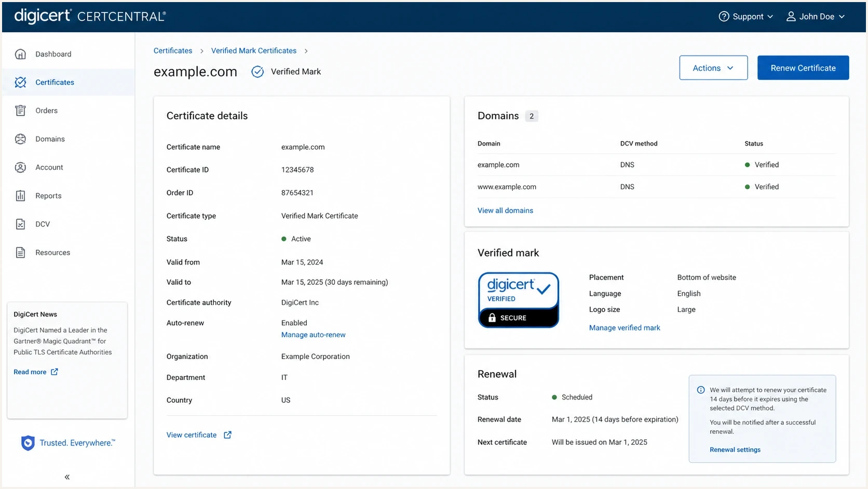Click the Support question mark icon
Screen dimensions: 868x489
pyautogui.click(x=724, y=17)
